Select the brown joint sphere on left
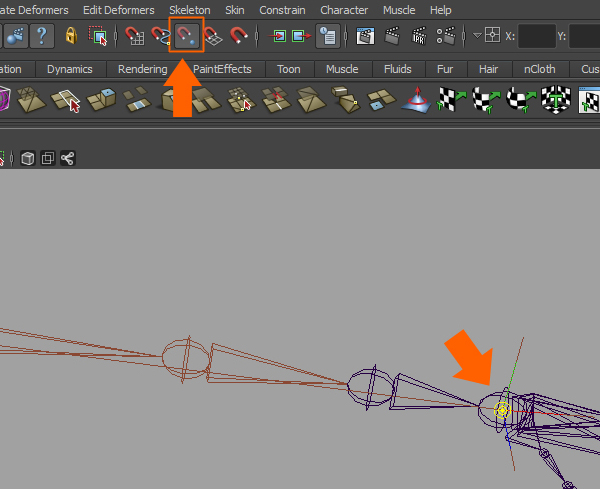 pyautogui.click(x=186, y=359)
